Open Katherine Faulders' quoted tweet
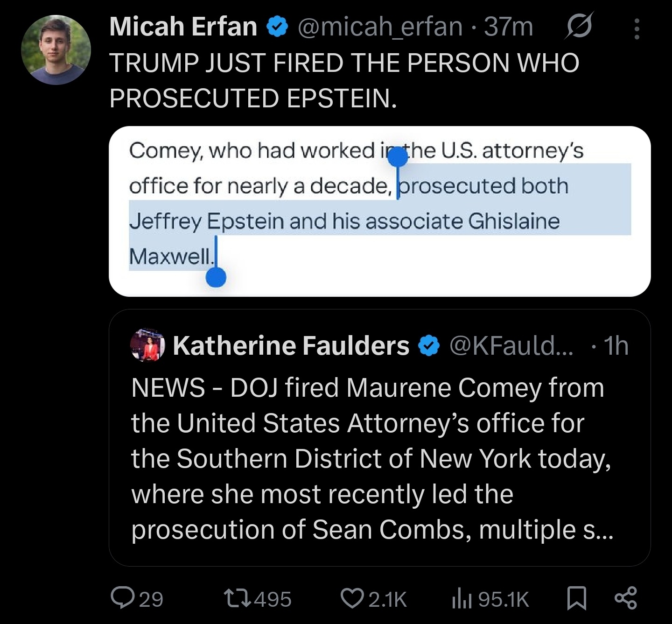The height and width of the screenshot is (624, 672). pos(379,438)
